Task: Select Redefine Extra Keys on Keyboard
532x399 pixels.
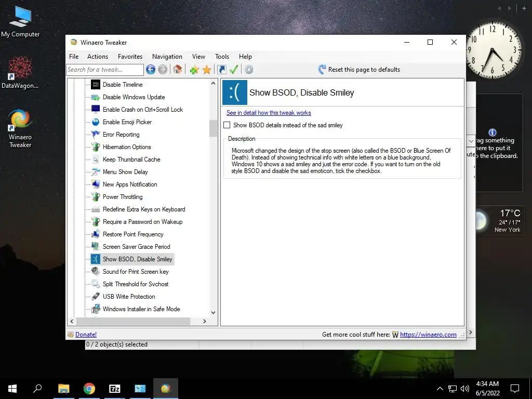Action: click(x=144, y=209)
